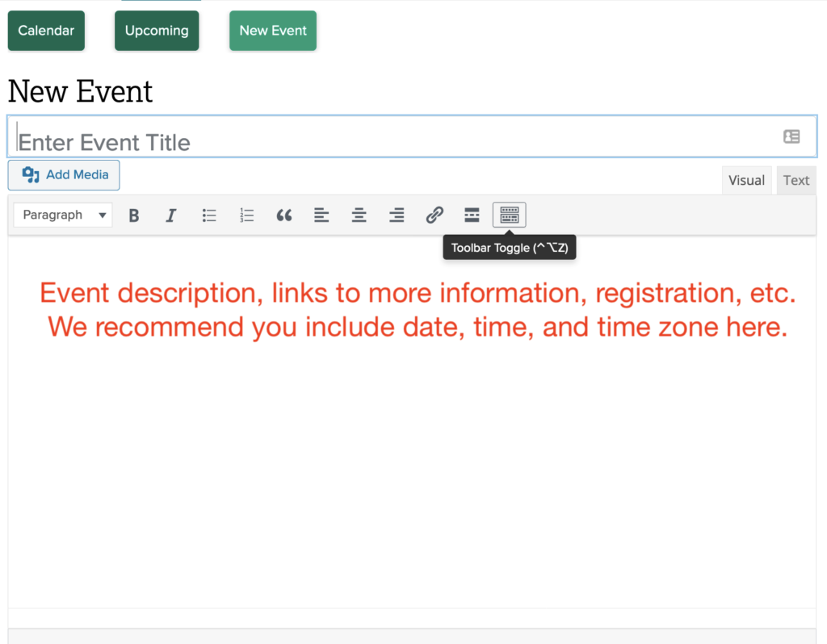
Task: Open the insert link tool
Action: click(x=434, y=215)
